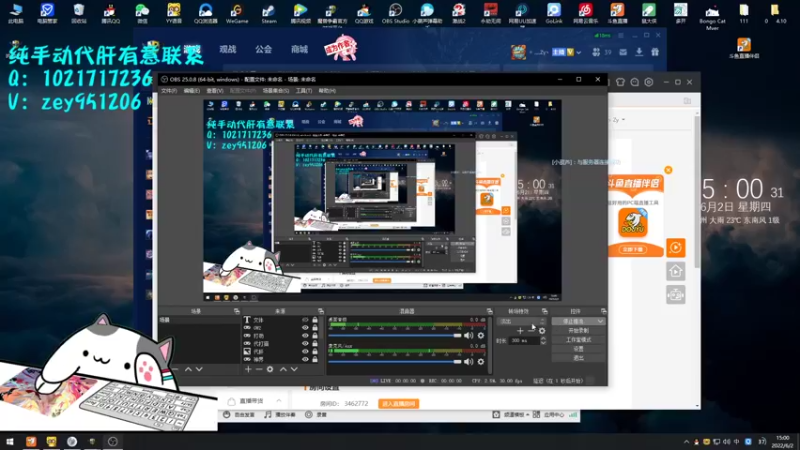This screenshot has width=800, height=450.
Task: Toggle visibility eye of last source row
Action: point(305,359)
